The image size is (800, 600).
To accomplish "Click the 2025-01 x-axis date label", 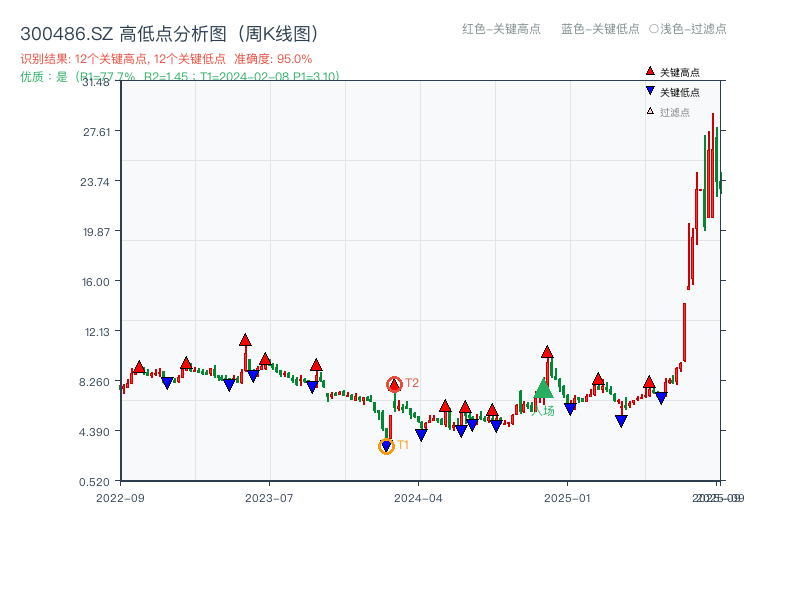I will pos(567,498).
